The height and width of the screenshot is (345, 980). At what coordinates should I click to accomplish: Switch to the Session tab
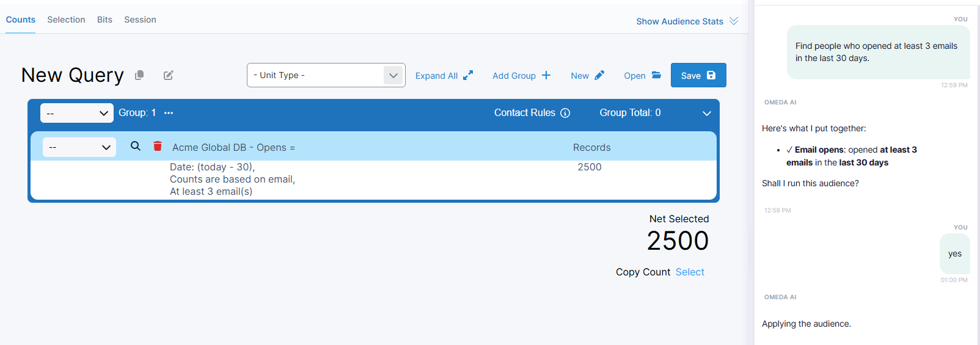(140, 20)
